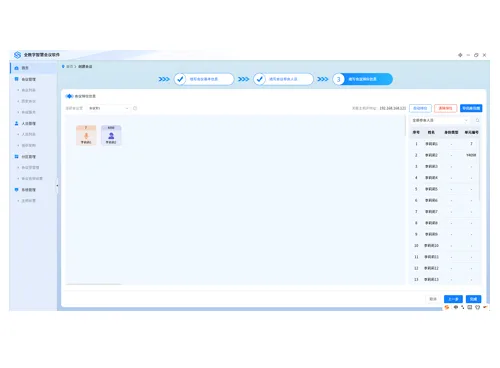Screen dimensions: 500x368
Task: Click the location pin icon in breadcrumb
Action: pos(63,67)
